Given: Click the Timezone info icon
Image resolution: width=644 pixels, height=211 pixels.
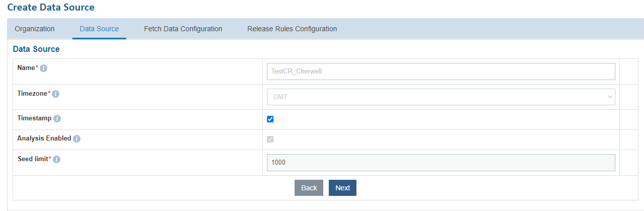Looking at the screenshot, I should [55, 94].
